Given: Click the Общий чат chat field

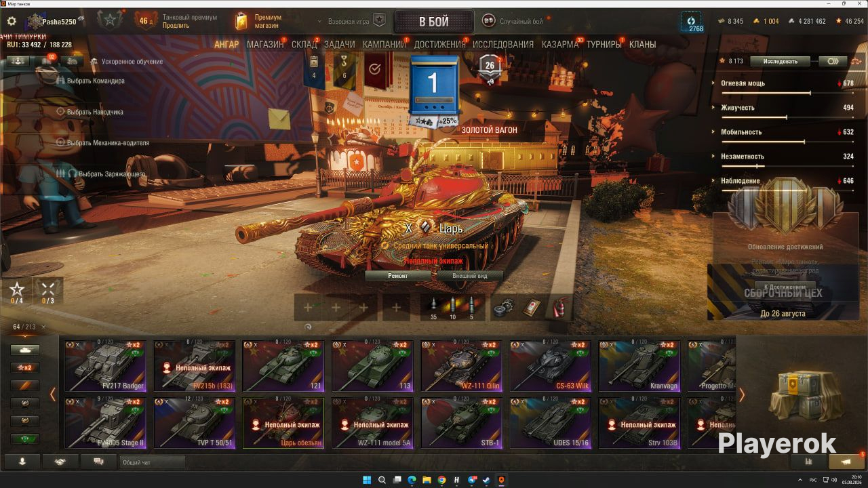Looking at the screenshot, I should [x=152, y=462].
